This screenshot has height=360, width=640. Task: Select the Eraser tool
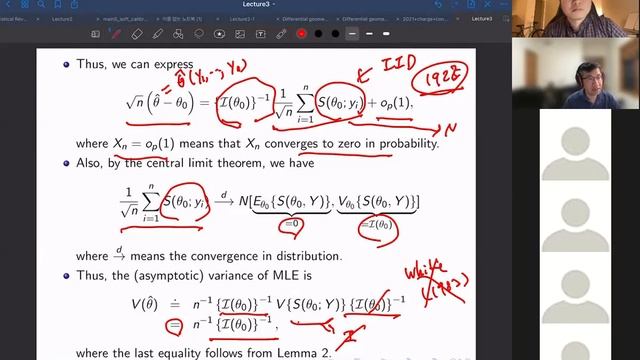click(137, 34)
